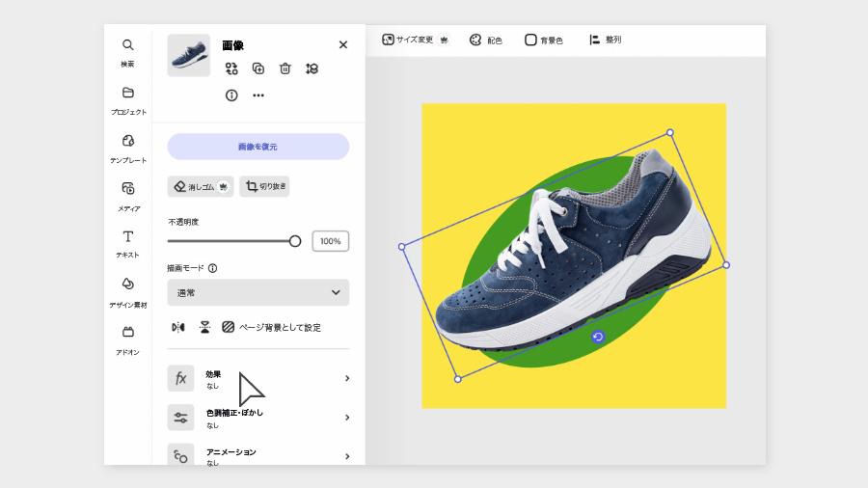Open サイズ変更 resize in the toolbar
Image resolution: width=868 pixels, height=488 pixels.
click(415, 40)
